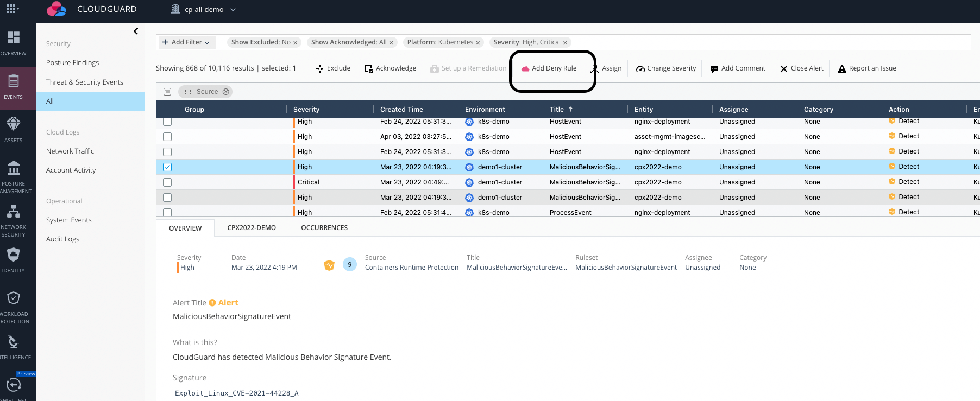
Task: Collapse the Events side menu with chevron
Action: point(136,31)
